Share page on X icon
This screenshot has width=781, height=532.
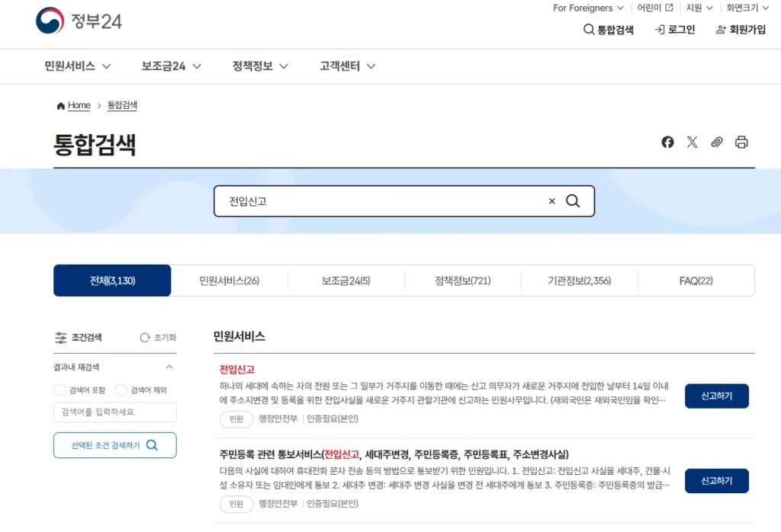(x=692, y=143)
